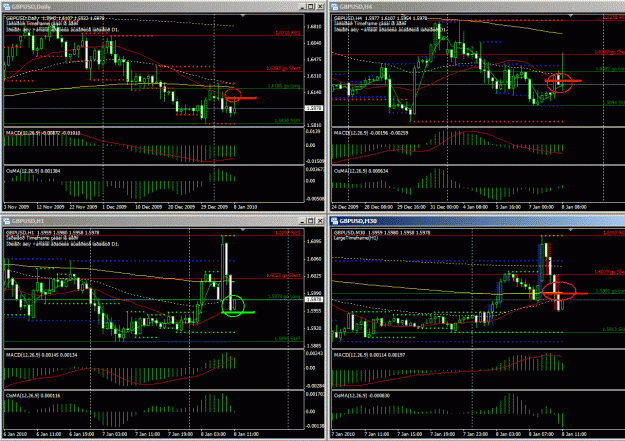
Task: Click the chart shift triangle in Daily chart
Action: tap(243, 16)
